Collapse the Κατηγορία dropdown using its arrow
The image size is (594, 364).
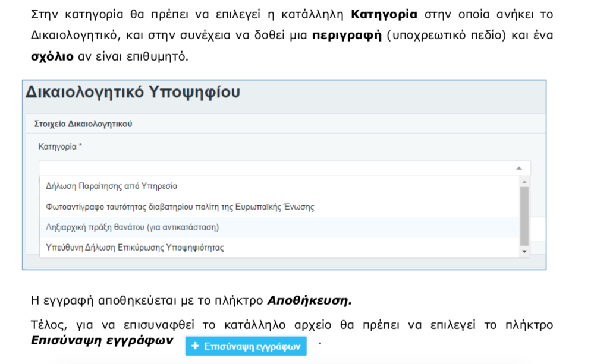click(519, 168)
